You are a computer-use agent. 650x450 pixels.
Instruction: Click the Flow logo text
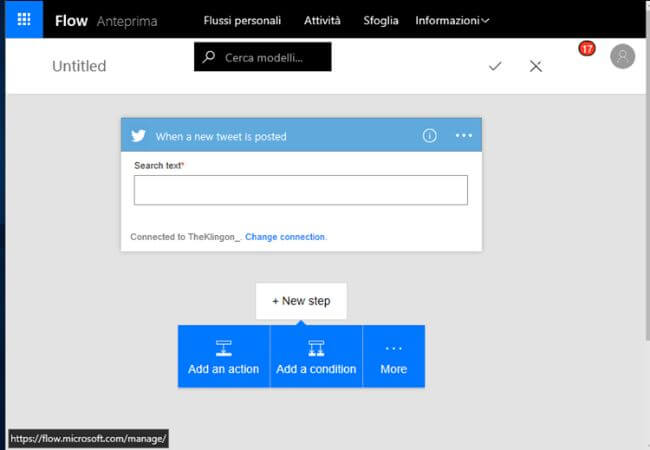[71, 21]
